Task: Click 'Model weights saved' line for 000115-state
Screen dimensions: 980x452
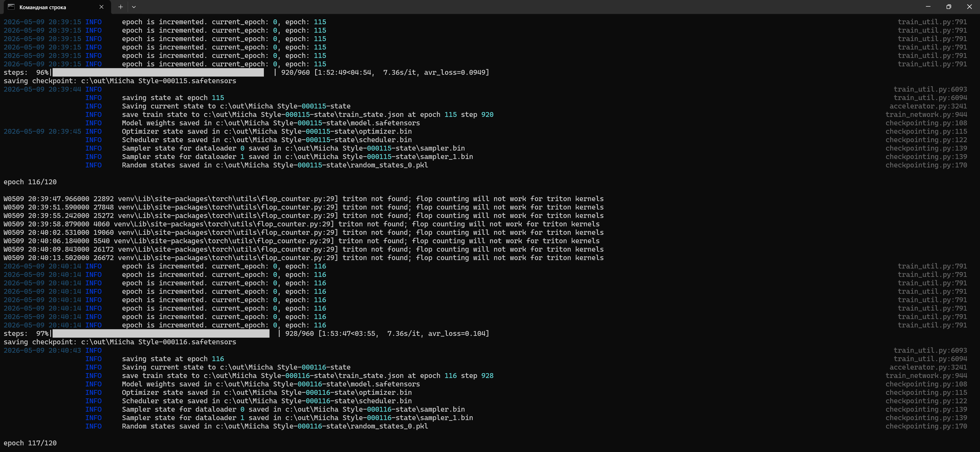Action: point(271,123)
